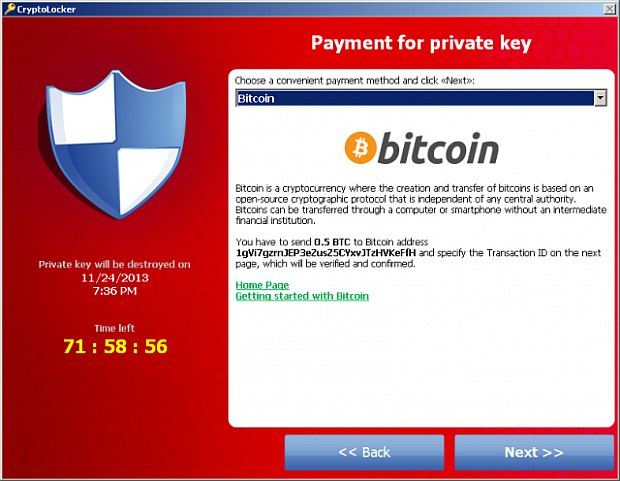Click the blue and white shield logo
Viewport: 620px width, 481px height.
[x=113, y=144]
